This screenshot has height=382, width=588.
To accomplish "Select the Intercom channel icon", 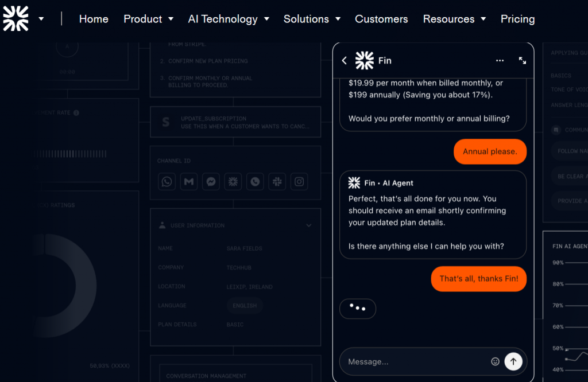I will point(233,182).
